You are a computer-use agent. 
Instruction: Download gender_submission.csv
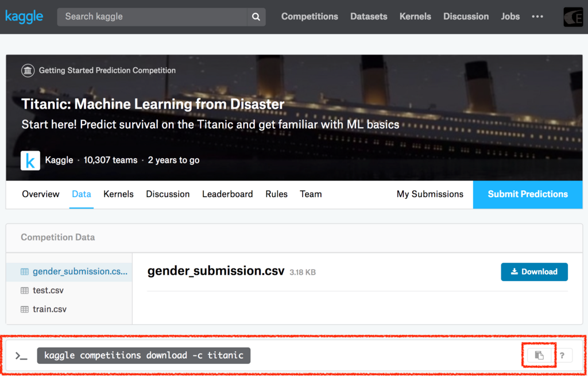pyautogui.click(x=535, y=271)
